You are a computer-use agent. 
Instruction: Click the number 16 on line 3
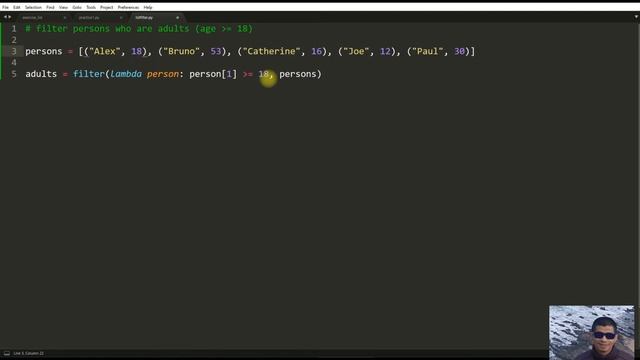click(316, 51)
